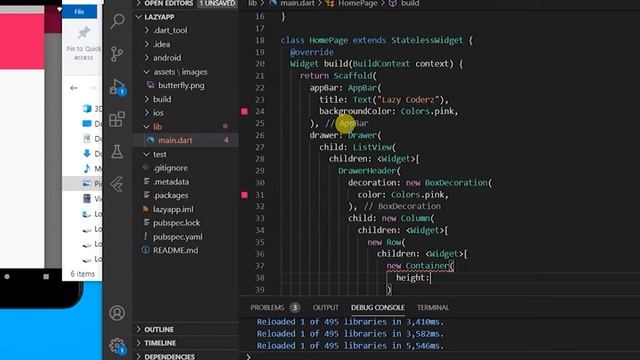Open the Source Control view
Viewport: 640px width, 360px height.
click(x=117, y=54)
